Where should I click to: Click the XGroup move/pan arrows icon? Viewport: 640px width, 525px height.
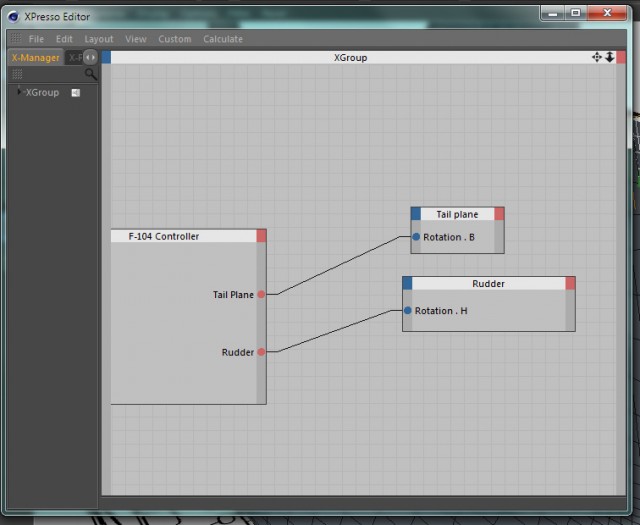tap(596, 57)
